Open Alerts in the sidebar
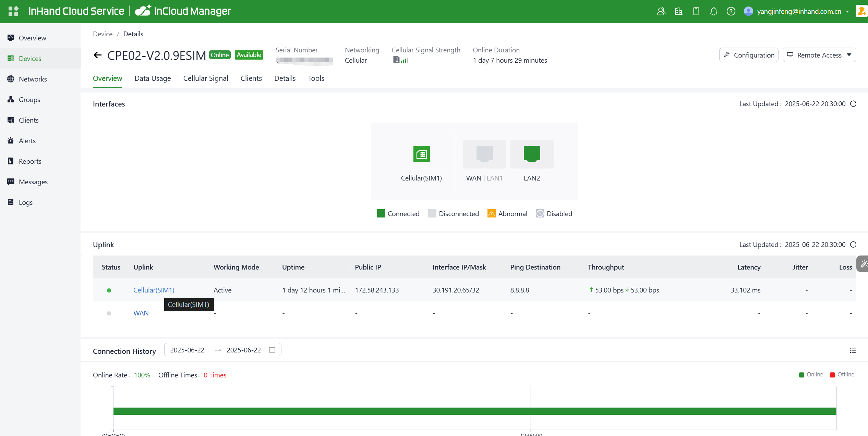This screenshot has height=436, width=868. tap(27, 141)
